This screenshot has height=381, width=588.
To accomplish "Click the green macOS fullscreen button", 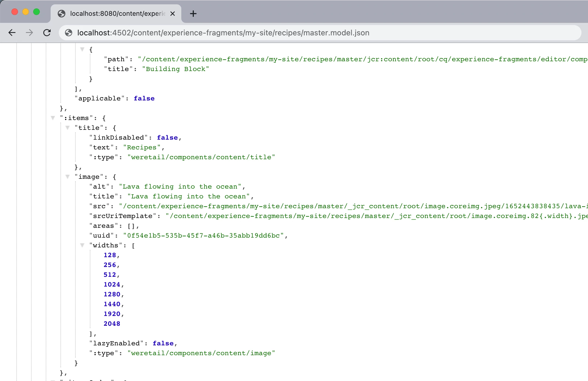I will point(36,12).
